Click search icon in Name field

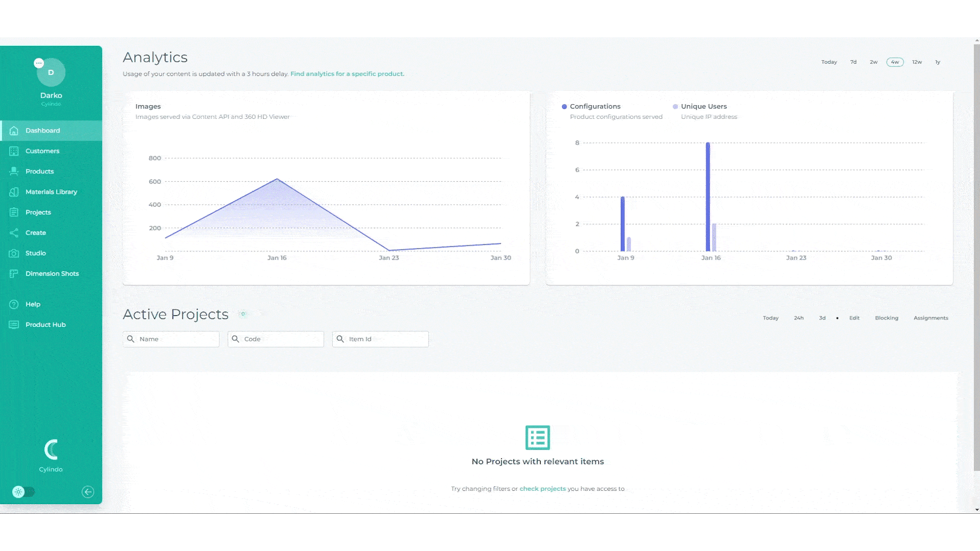(131, 339)
